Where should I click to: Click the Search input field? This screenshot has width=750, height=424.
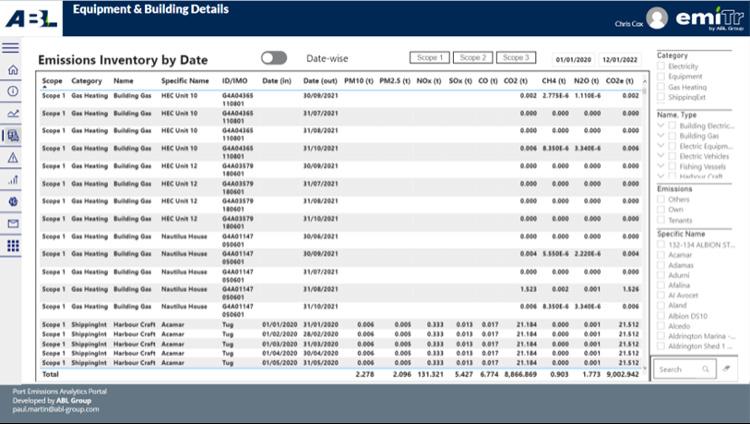tap(684, 369)
